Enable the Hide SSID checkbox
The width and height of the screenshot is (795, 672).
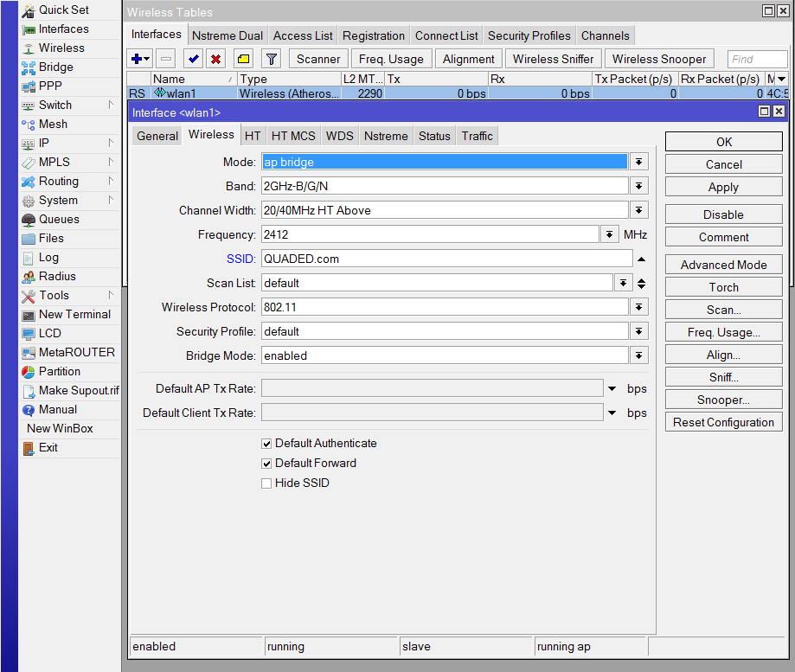[x=266, y=483]
